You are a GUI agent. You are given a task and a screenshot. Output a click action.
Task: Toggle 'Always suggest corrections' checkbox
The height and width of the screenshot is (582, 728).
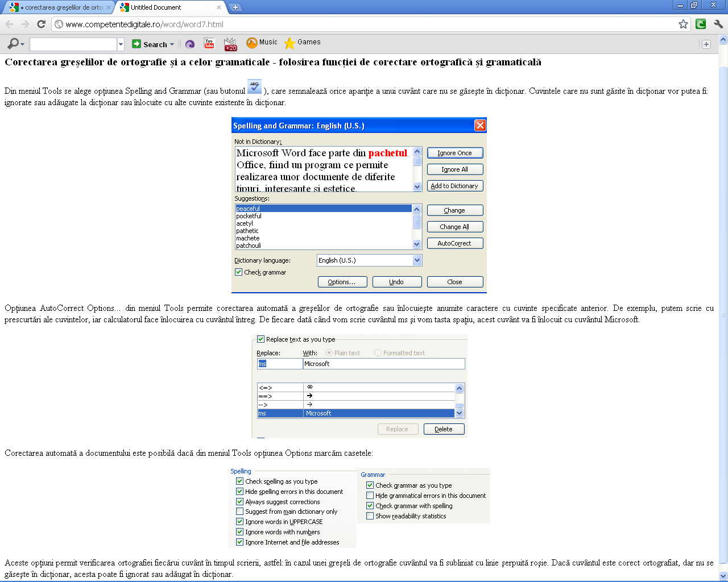click(x=240, y=501)
